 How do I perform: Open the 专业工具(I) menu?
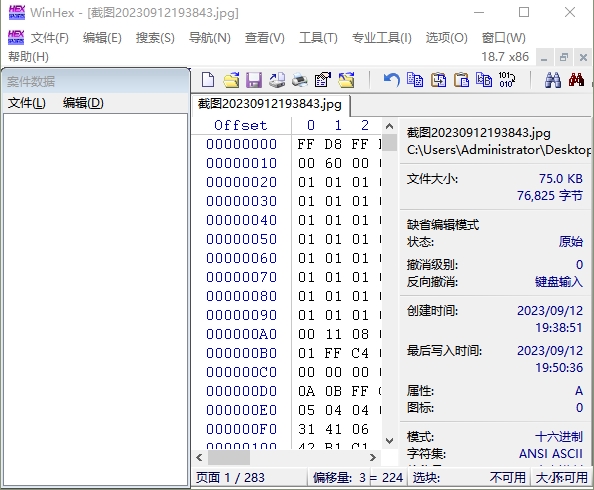pyautogui.click(x=381, y=38)
